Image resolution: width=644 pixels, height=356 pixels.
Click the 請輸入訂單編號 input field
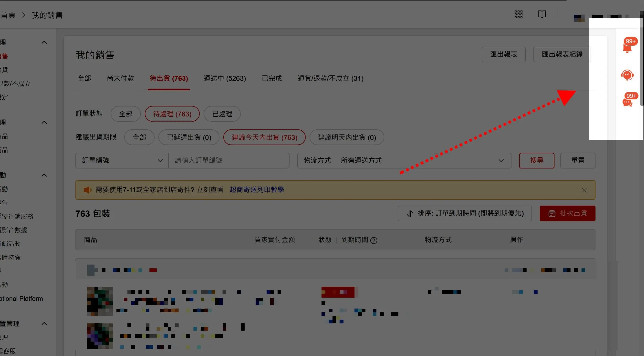(x=229, y=160)
